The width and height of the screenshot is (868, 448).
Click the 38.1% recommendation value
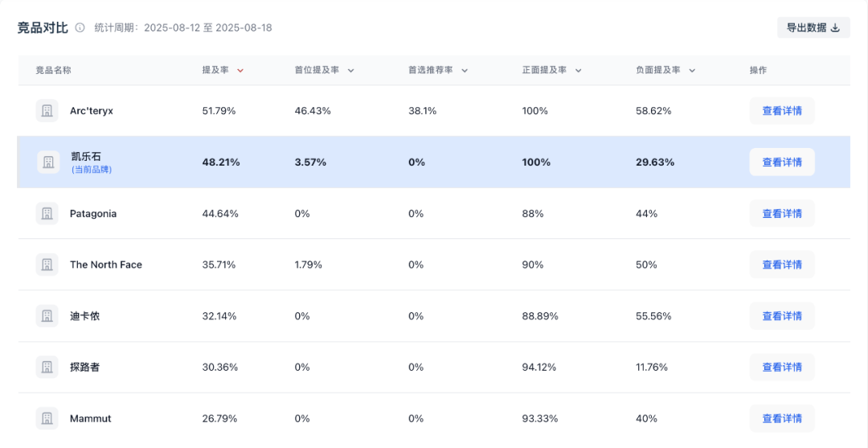[x=423, y=111]
